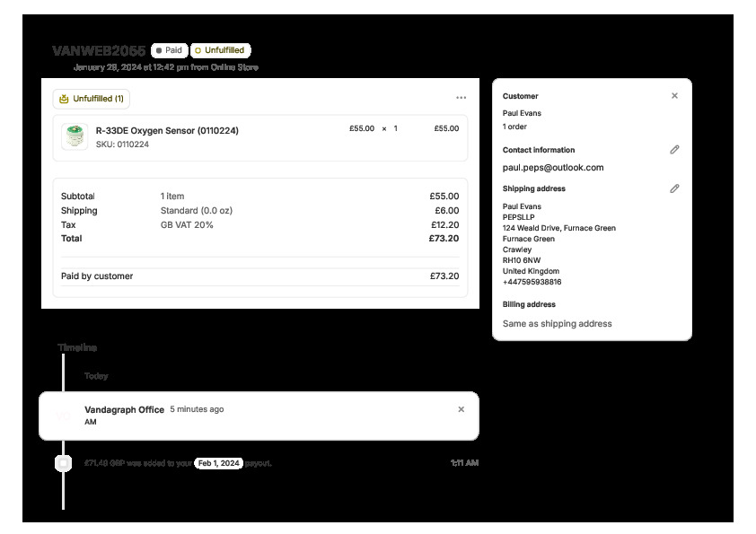Click email paul.peps@outlook.com
Image resolution: width=756 pixels, height=534 pixels.
pyautogui.click(x=553, y=167)
